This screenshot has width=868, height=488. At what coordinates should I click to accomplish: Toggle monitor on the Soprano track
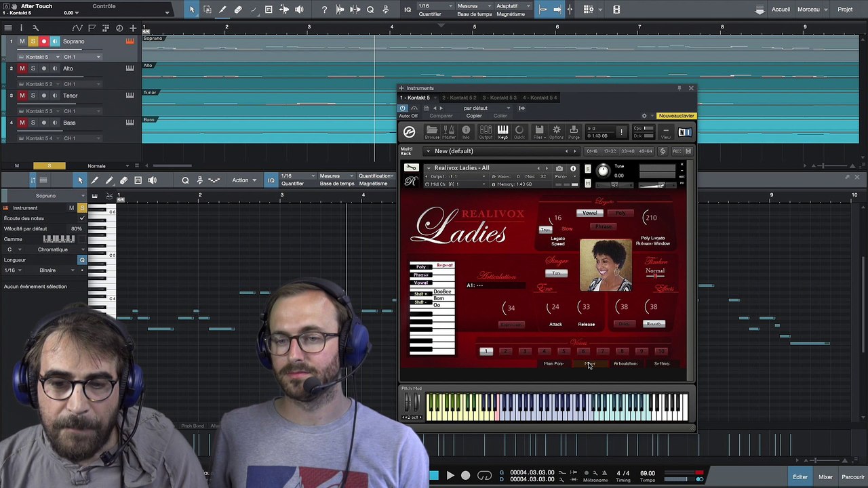click(55, 41)
